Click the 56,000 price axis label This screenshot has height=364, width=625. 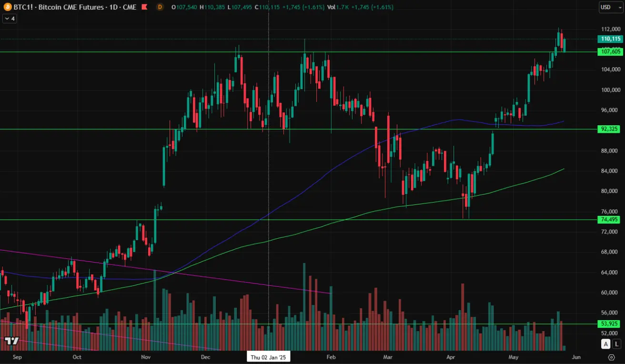pos(610,313)
